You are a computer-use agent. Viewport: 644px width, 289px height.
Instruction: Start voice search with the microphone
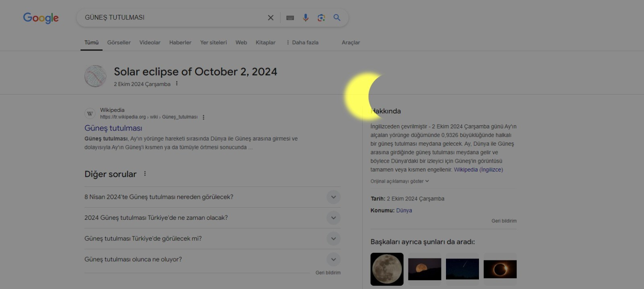pos(305,18)
